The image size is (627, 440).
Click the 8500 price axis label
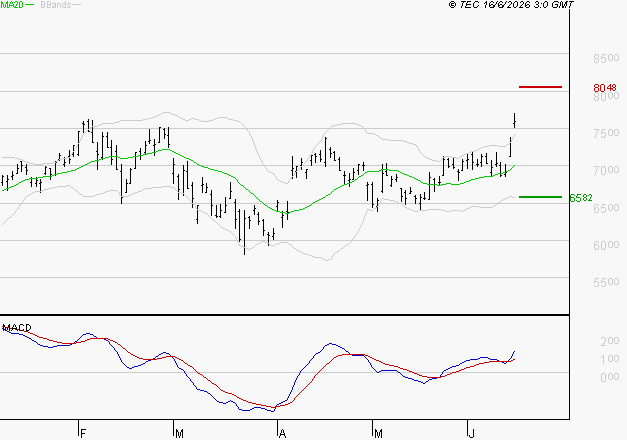pyautogui.click(x=606, y=58)
